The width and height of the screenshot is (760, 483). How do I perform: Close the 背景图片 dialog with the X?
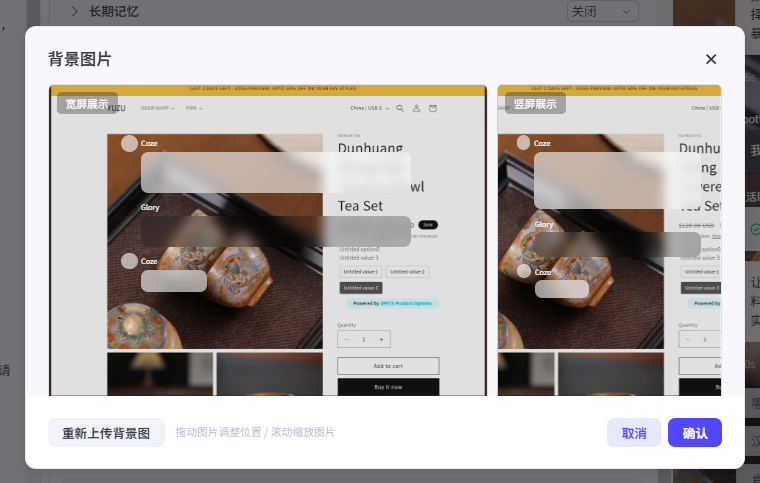coord(711,59)
